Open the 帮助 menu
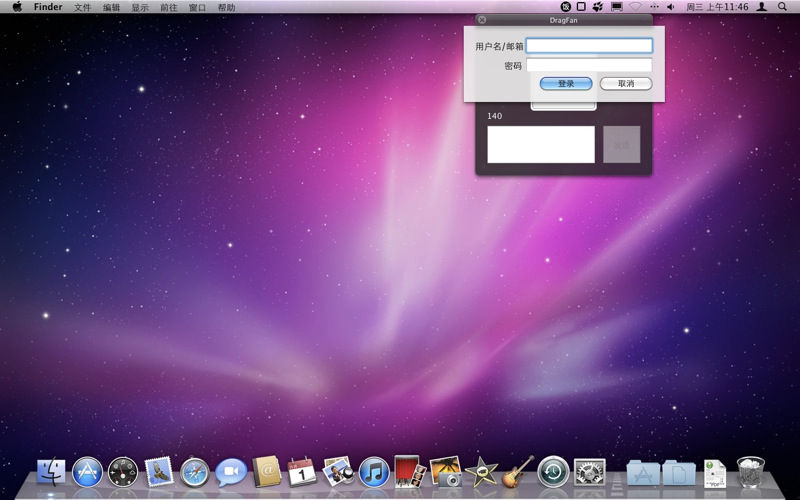800x500 pixels. pyautogui.click(x=226, y=7)
